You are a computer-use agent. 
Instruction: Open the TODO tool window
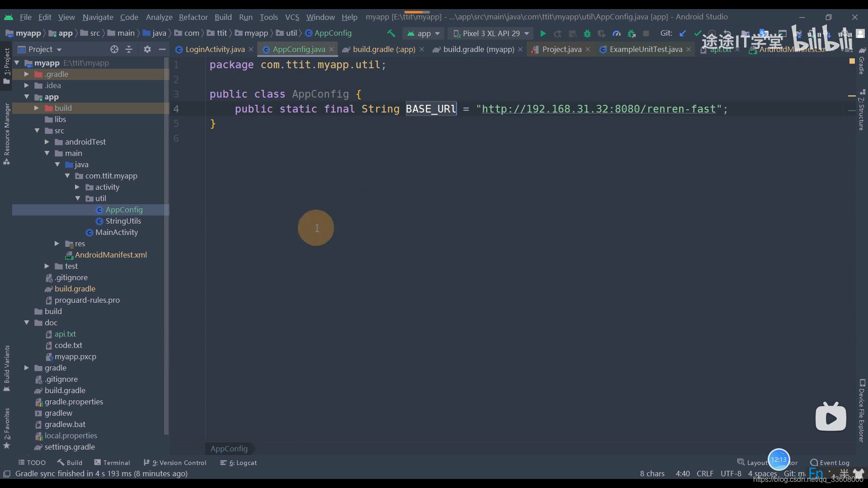[32, 463]
